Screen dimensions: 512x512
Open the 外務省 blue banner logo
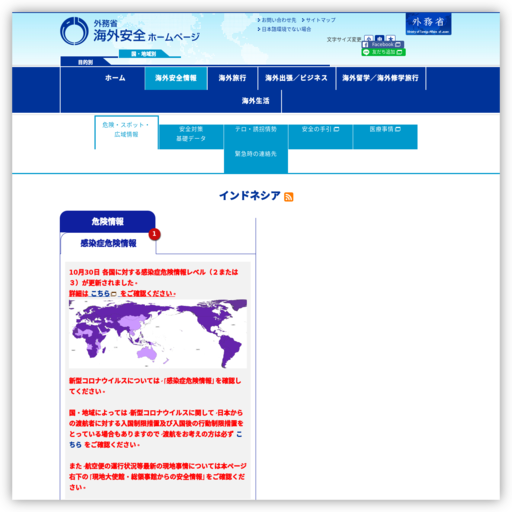[428, 24]
